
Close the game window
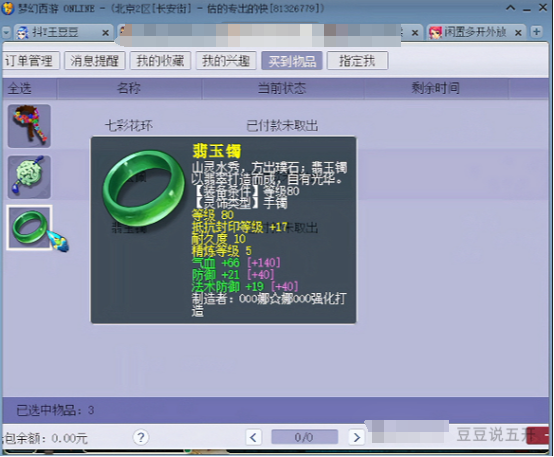543,7
